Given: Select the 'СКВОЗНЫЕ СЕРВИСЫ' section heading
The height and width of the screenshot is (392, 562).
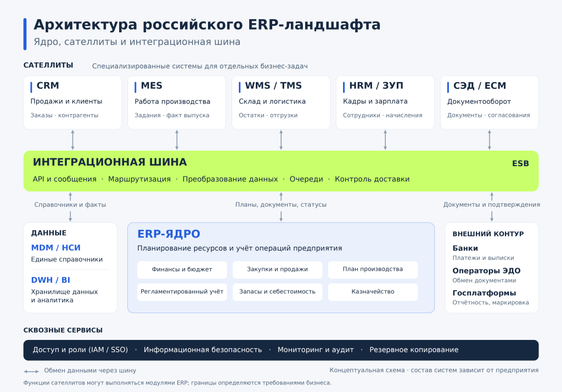Looking at the screenshot, I should [63, 330].
